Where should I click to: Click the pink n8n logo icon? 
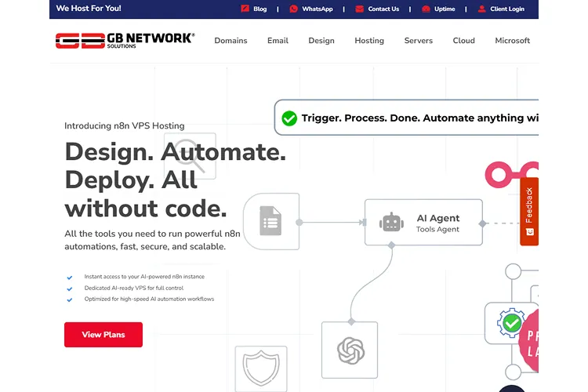[511, 174]
